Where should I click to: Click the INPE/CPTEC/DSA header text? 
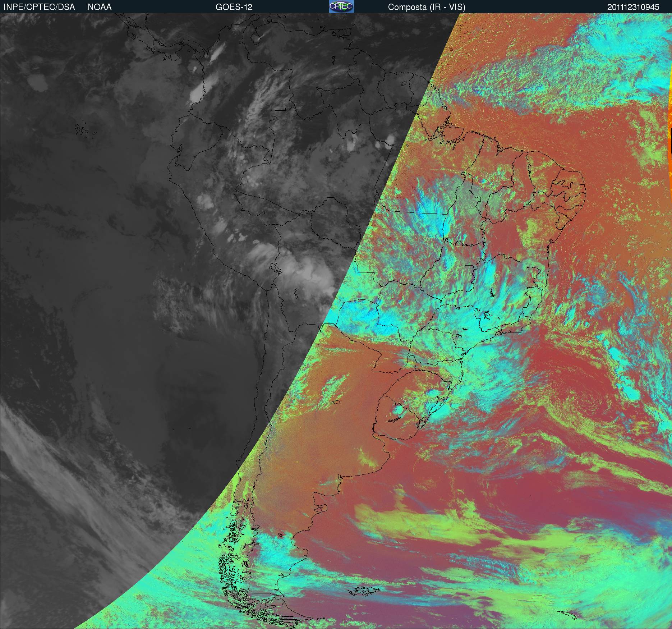[x=39, y=7]
